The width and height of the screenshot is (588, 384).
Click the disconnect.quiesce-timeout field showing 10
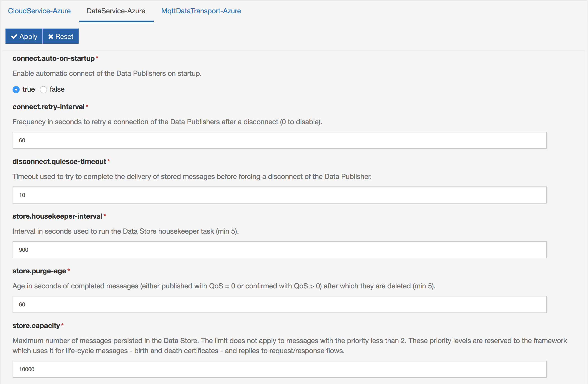(x=279, y=195)
